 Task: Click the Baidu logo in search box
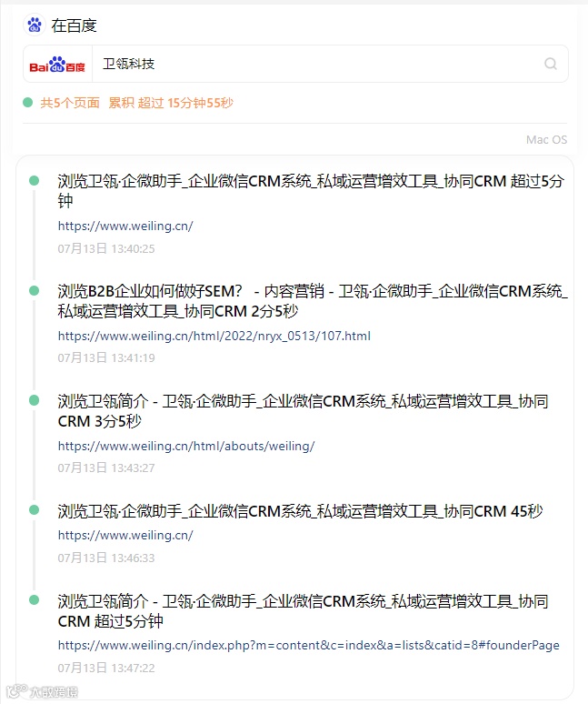(57, 65)
